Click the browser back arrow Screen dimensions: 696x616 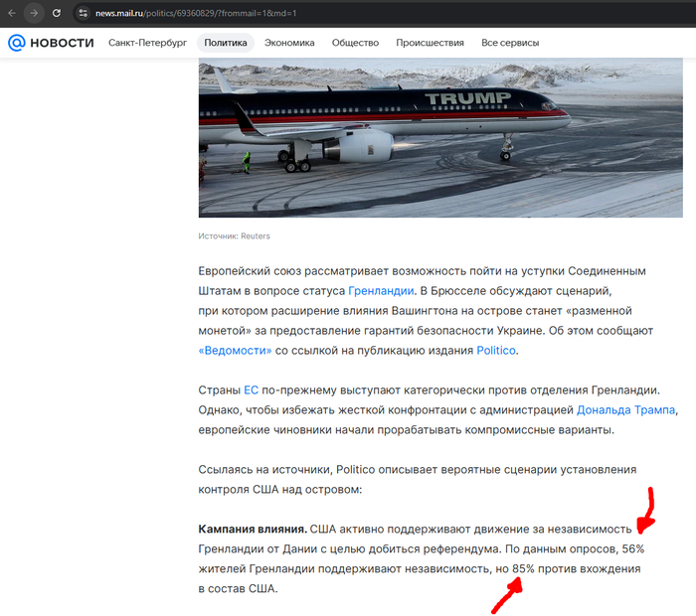(12, 13)
